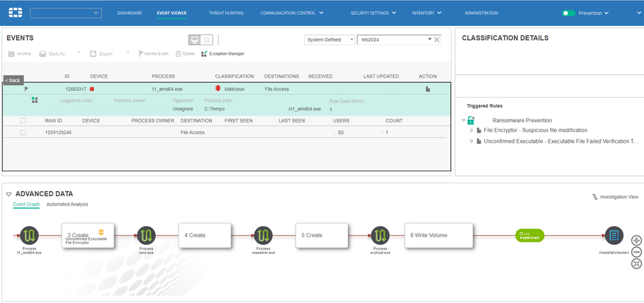Zoom in on the event graph

(636, 240)
